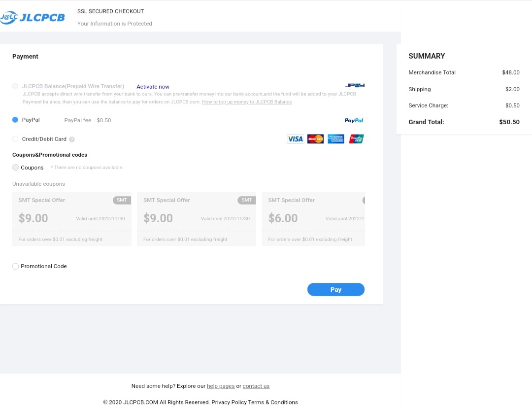Select the Promotional Code option
This screenshot has height=412, width=532.
(x=16, y=267)
